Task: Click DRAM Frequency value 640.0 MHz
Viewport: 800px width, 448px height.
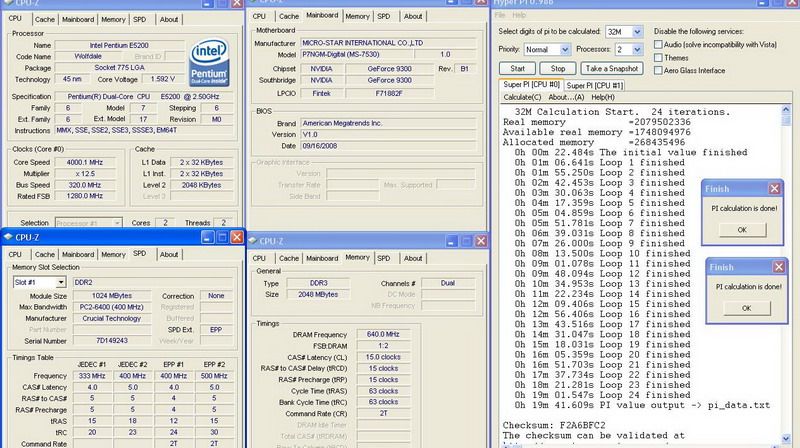Action: click(x=383, y=334)
